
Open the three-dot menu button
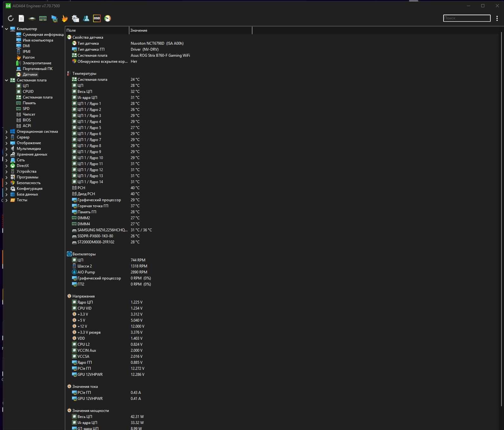pyautogui.click(x=497, y=18)
